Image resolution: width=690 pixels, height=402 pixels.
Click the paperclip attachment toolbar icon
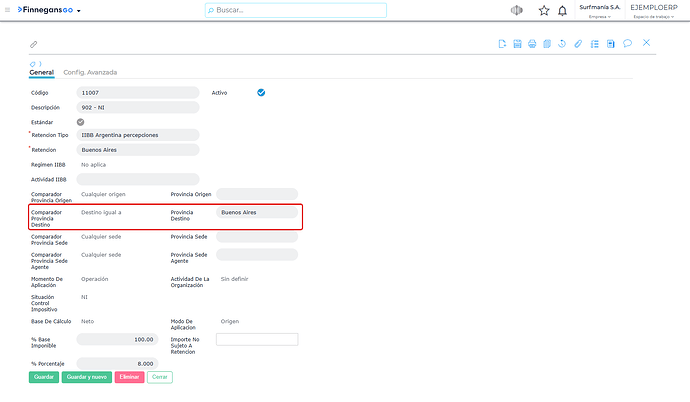(x=578, y=44)
